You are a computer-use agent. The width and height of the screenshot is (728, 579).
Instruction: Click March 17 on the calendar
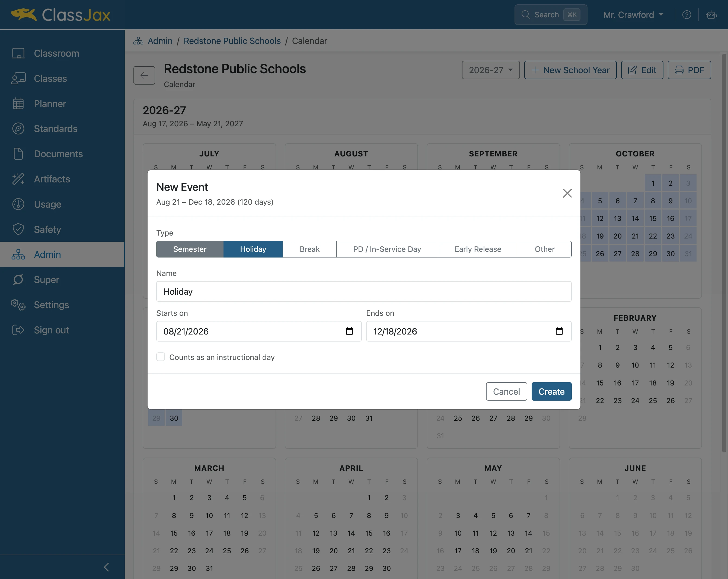point(209,533)
